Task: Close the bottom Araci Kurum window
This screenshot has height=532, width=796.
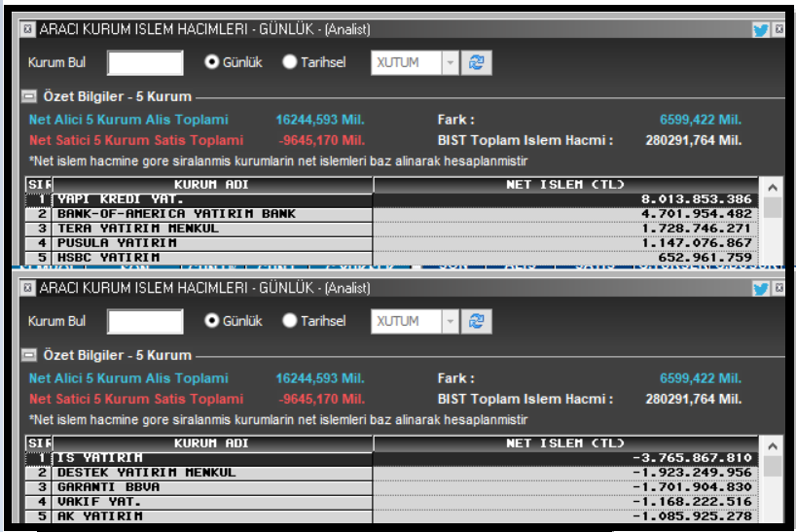Action: [778, 288]
